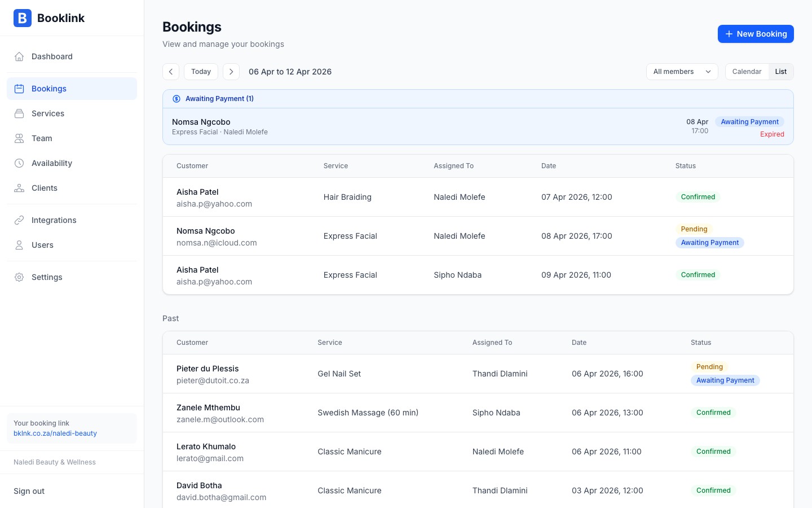Open the bklnk.co.za/naledi-beauty booking link
Screen dimensions: 812x508
(x=55, y=433)
